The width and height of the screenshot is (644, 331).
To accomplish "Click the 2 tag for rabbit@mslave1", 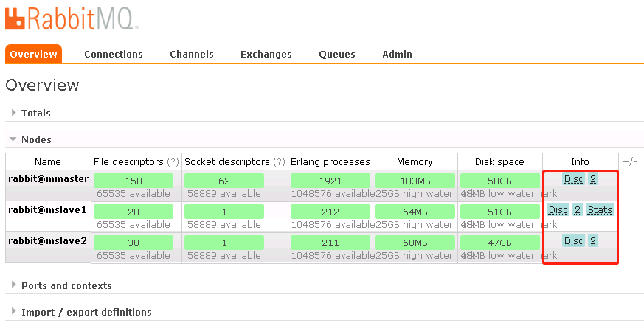I will click(x=578, y=210).
